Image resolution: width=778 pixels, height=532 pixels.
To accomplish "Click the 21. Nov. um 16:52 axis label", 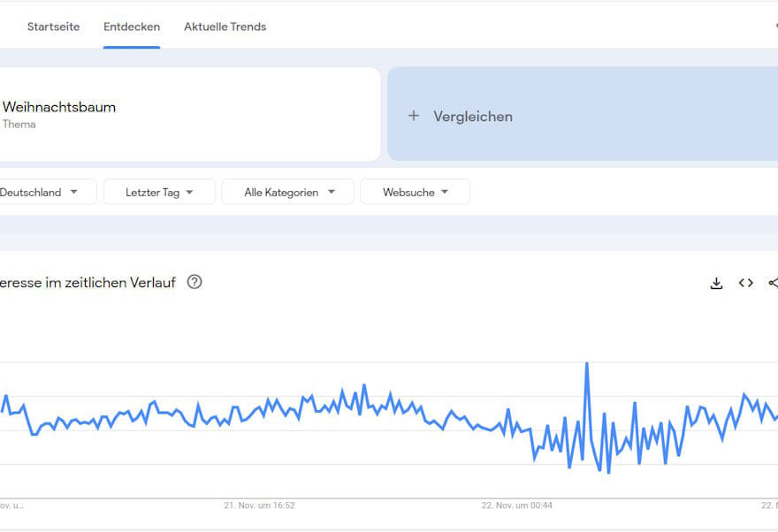I will coord(259,505).
